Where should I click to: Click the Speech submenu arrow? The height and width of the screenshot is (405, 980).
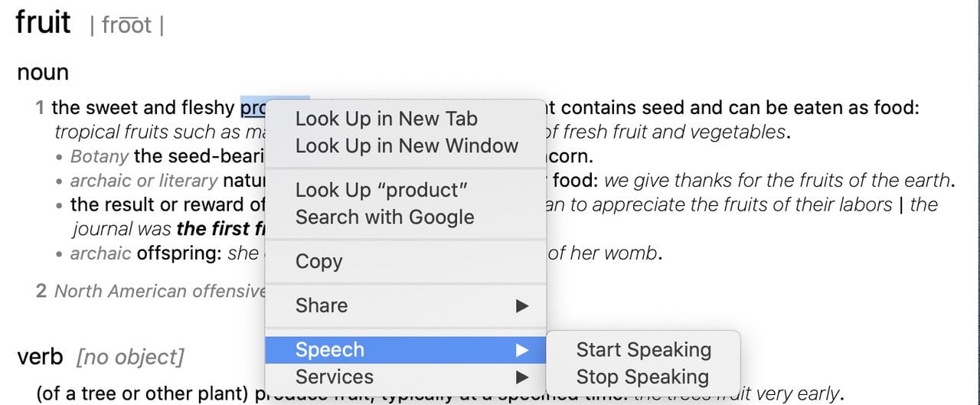point(522,350)
